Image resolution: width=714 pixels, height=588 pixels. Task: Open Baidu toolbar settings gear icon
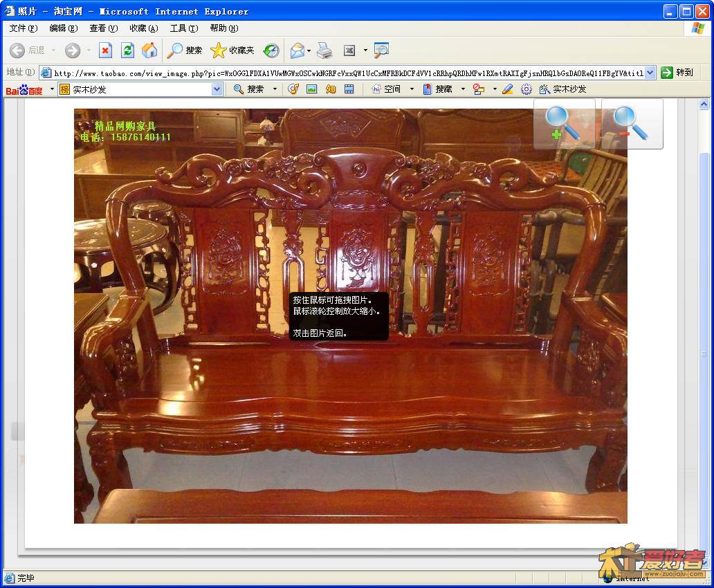click(x=527, y=89)
